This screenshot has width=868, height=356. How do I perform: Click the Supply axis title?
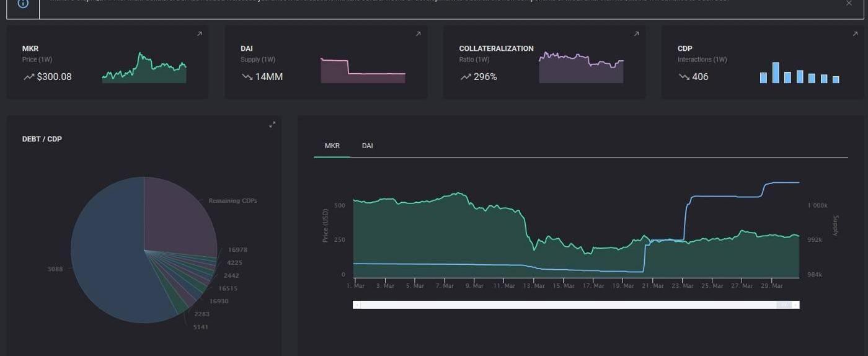[835, 226]
